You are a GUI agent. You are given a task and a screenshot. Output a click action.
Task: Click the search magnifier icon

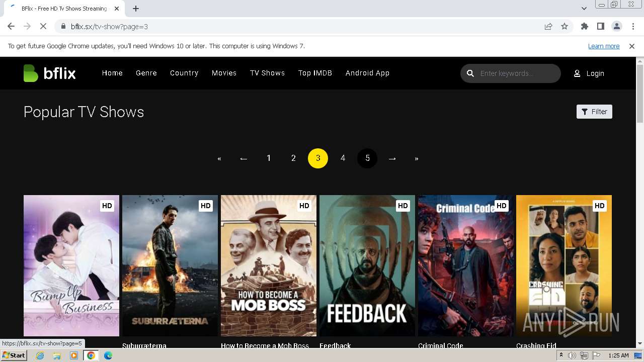[470, 73]
